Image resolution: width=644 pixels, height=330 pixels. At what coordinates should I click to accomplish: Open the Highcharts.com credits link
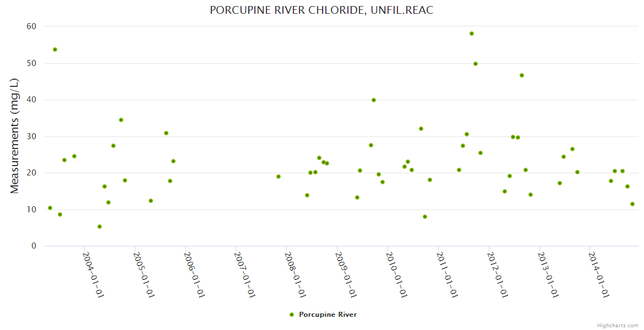[618, 325]
